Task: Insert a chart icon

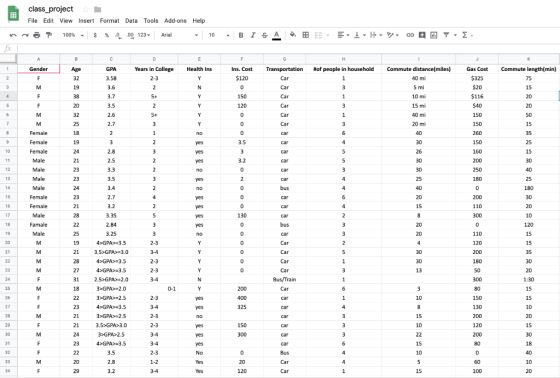Action: pos(434,35)
